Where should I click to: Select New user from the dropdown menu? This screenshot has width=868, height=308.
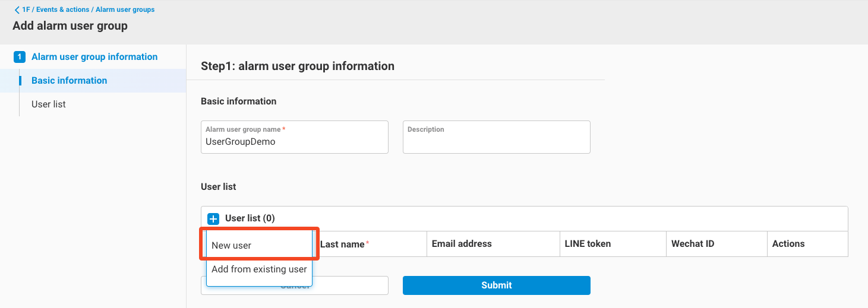click(259, 245)
